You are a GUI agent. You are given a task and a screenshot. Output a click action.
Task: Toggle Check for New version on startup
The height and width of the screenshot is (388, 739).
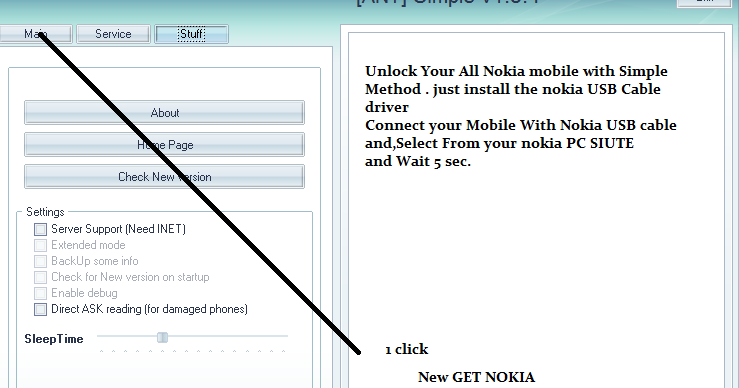pos(41,277)
